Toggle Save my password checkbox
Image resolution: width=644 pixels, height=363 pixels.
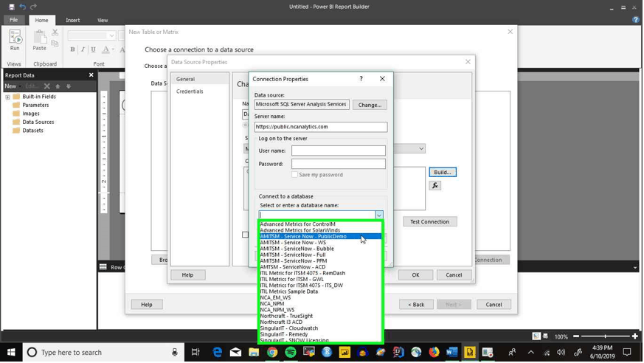[294, 175]
